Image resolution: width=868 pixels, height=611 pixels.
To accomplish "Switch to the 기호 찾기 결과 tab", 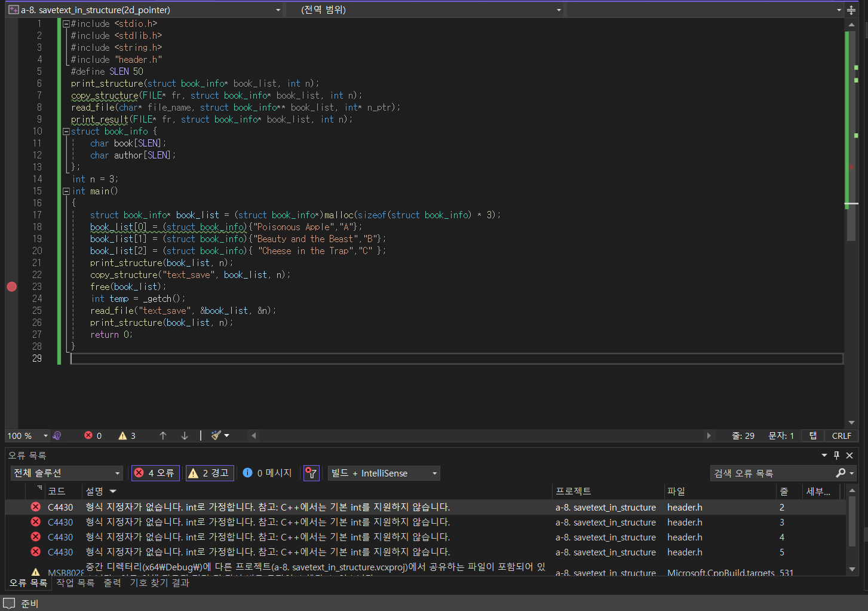I will click(160, 582).
